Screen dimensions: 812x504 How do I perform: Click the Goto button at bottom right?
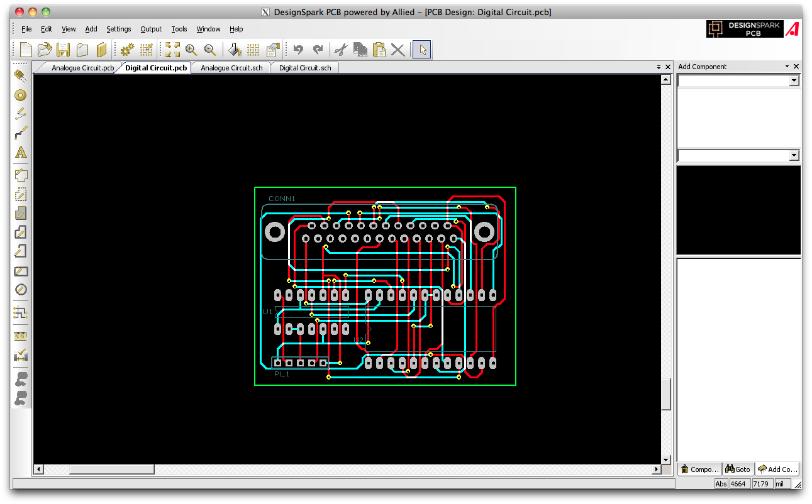click(x=737, y=469)
